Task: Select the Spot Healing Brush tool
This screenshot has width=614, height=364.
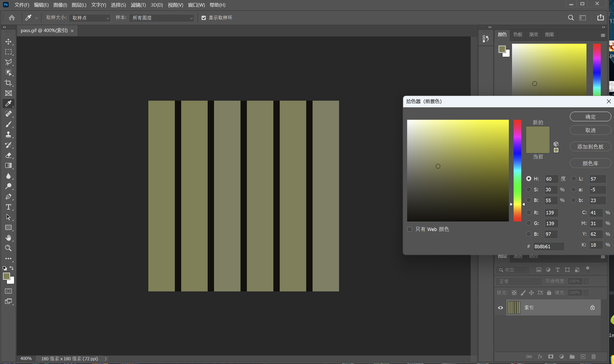Action: 8,114
